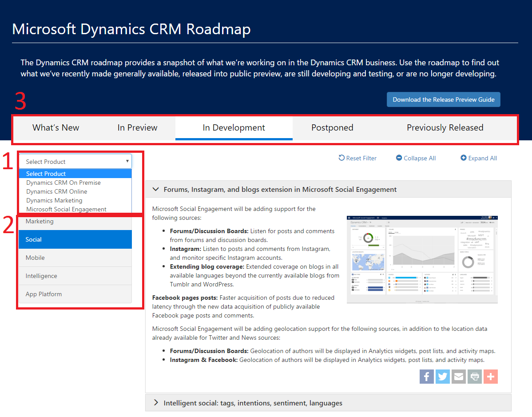Choose Microsoft Social Engagement option
Screen dimensions: 532x417
click(66, 209)
